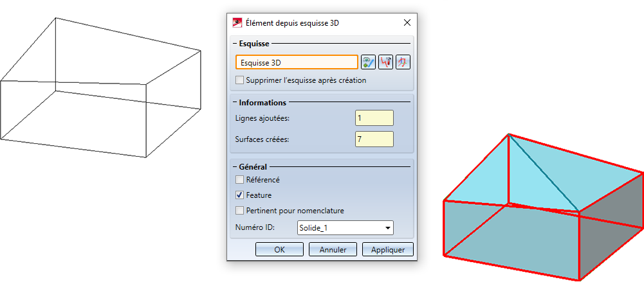Viewport: 644px width, 282px height.
Task: Close the Élément depuis esquisse 3D dialog
Action: [407, 22]
